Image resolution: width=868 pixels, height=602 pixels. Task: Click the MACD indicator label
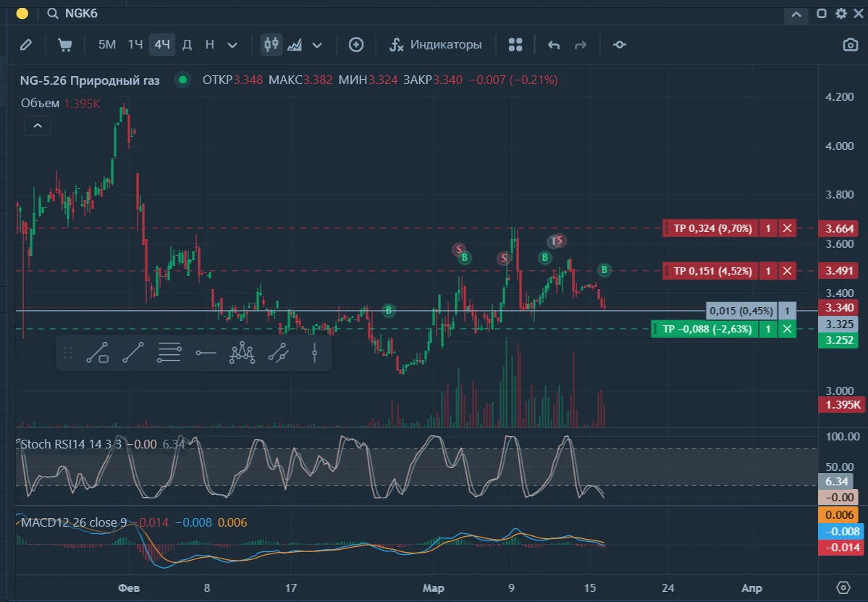[74, 522]
